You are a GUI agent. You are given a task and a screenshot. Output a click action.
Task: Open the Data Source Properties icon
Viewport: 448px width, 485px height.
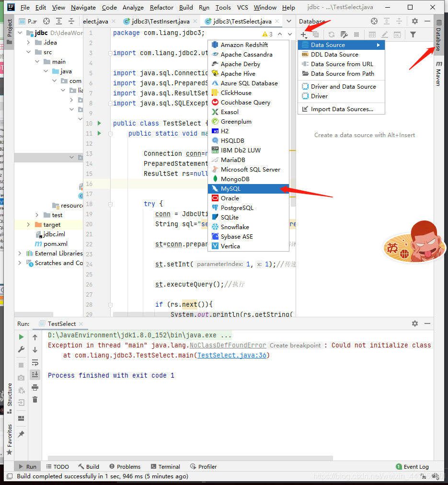[x=344, y=35]
